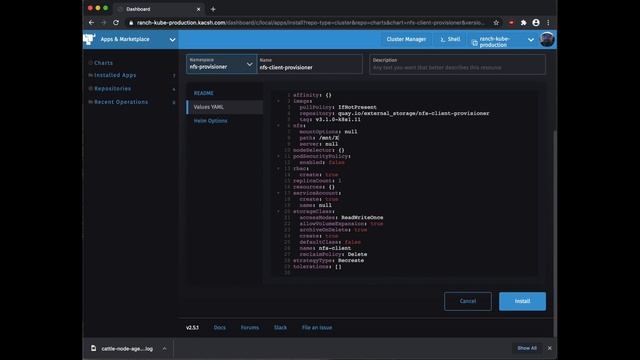Open Chrome three-dot menu

point(548,23)
